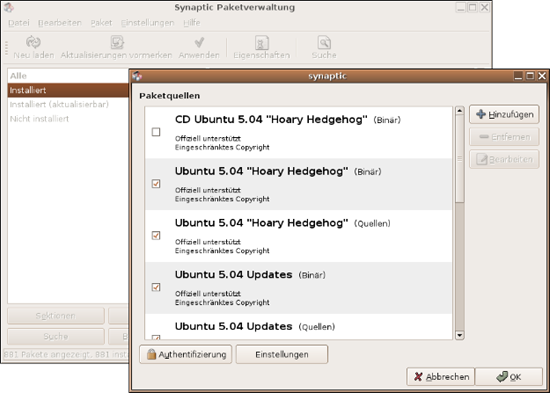550x393 pixels.
Task: Click Aktualisierungen vormerken toolbar icon
Action: pyautogui.click(x=117, y=42)
